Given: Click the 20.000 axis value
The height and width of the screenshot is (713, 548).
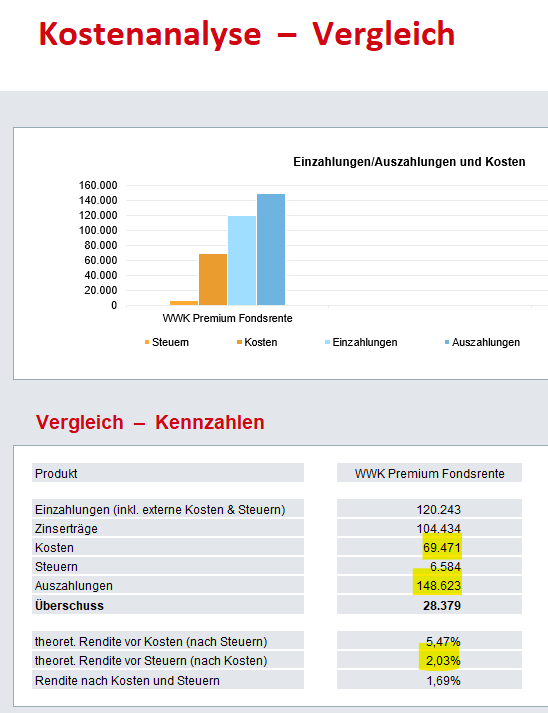Looking at the screenshot, I should pos(101,291).
